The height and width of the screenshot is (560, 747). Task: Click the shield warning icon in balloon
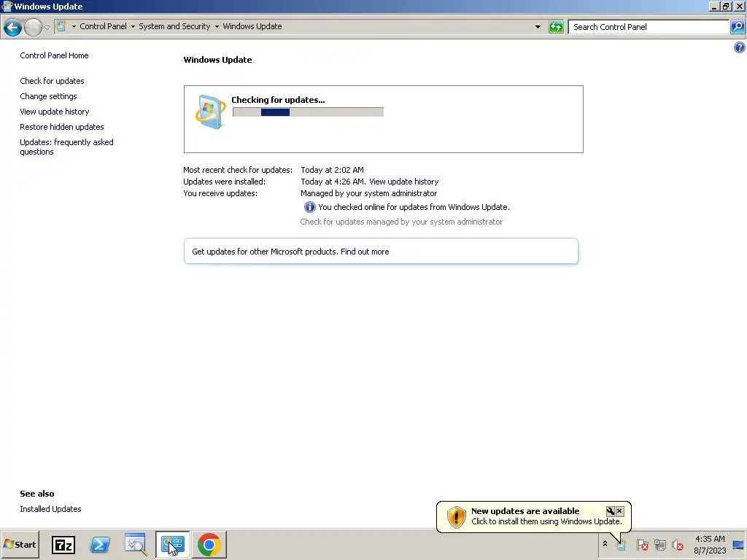point(456,517)
